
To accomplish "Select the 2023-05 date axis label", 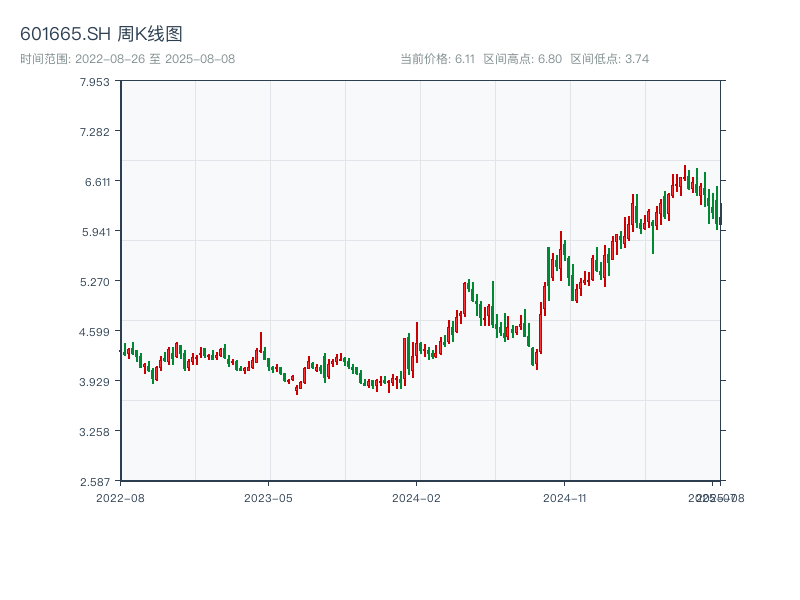I will point(268,497).
